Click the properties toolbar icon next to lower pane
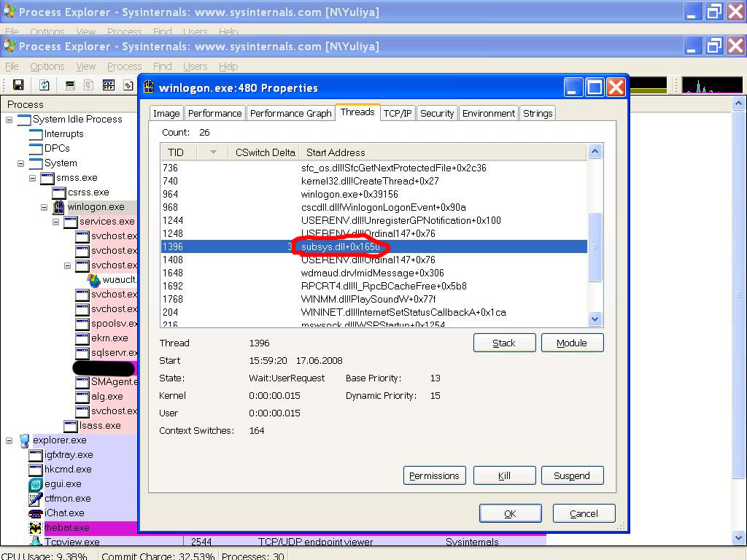Image resolution: width=747 pixels, height=560 pixels. pos(128,85)
